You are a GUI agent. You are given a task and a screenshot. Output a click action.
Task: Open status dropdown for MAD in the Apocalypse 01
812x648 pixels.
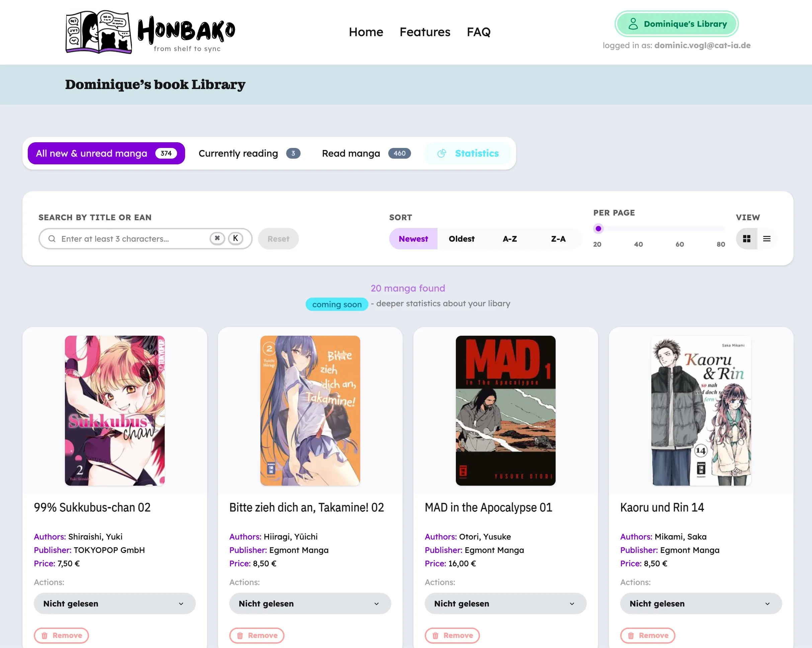[x=505, y=603]
